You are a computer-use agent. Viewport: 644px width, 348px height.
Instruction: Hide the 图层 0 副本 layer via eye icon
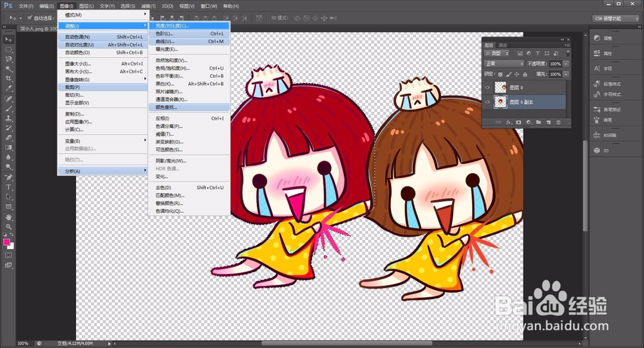[x=488, y=102]
